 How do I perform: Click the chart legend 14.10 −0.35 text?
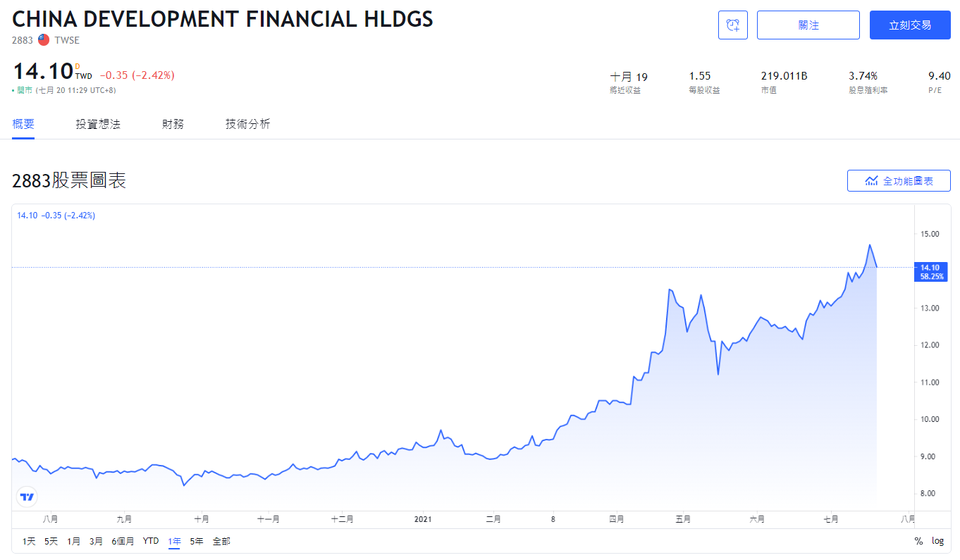(56, 216)
